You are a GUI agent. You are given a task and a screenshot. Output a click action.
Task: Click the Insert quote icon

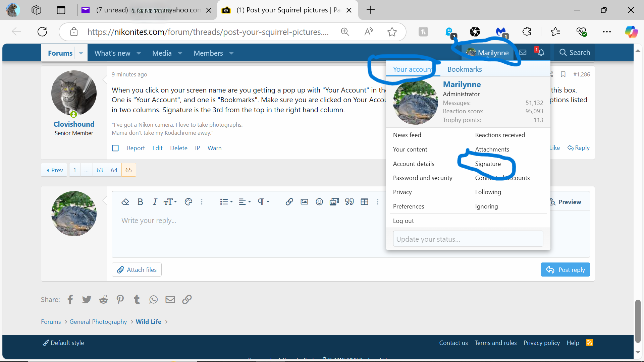click(349, 202)
